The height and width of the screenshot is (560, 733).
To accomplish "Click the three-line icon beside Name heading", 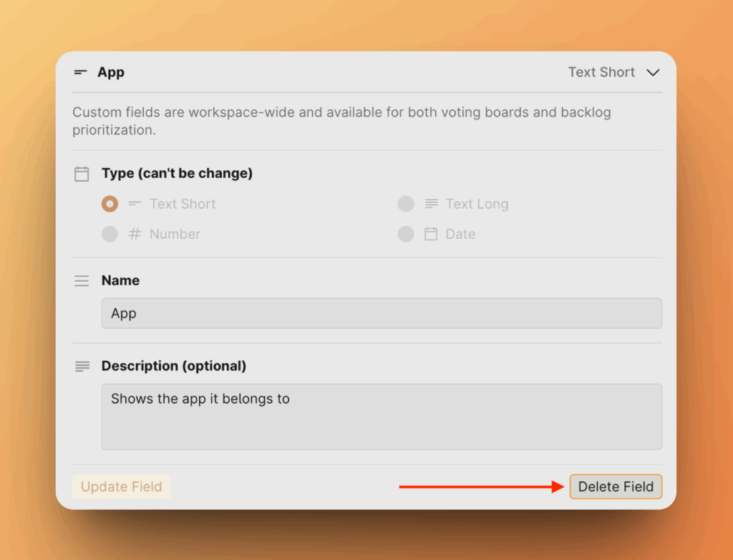I will pos(82,281).
